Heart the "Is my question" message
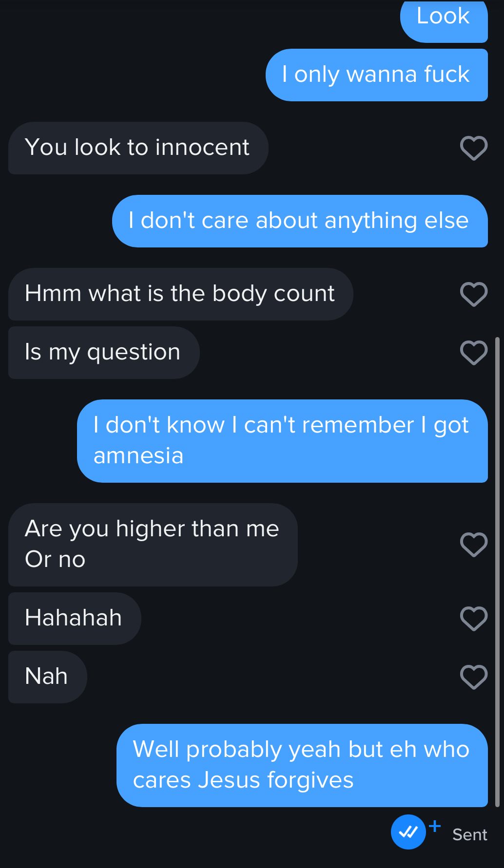This screenshot has width=504, height=868. click(x=474, y=353)
